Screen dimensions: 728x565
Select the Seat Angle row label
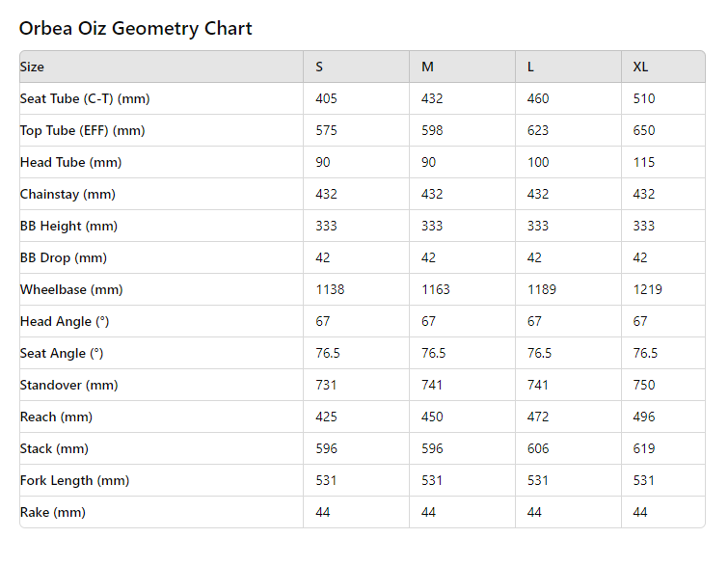(x=62, y=353)
